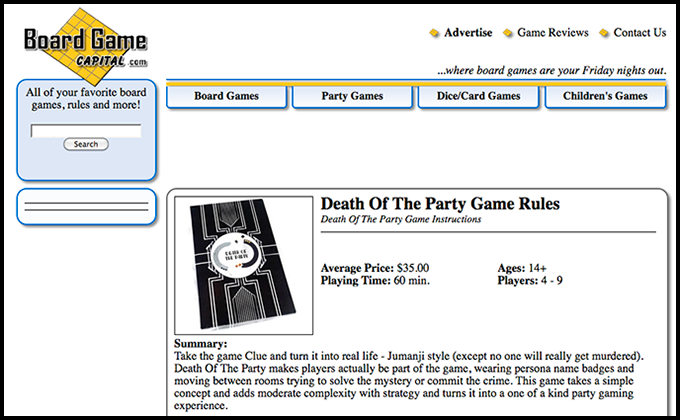Click the Ages: 14+ text
The height and width of the screenshot is (420, 680).
(522, 268)
